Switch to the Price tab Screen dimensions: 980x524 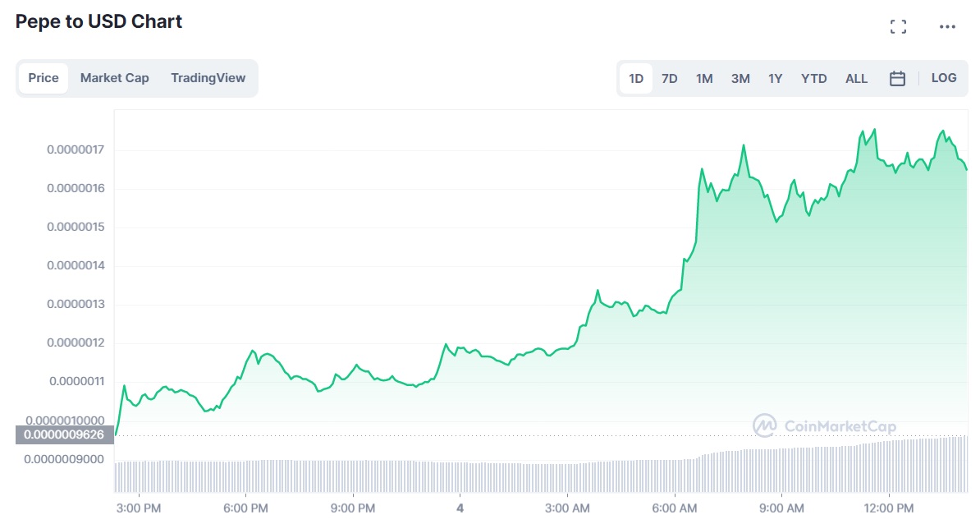[x=44, y=78]
